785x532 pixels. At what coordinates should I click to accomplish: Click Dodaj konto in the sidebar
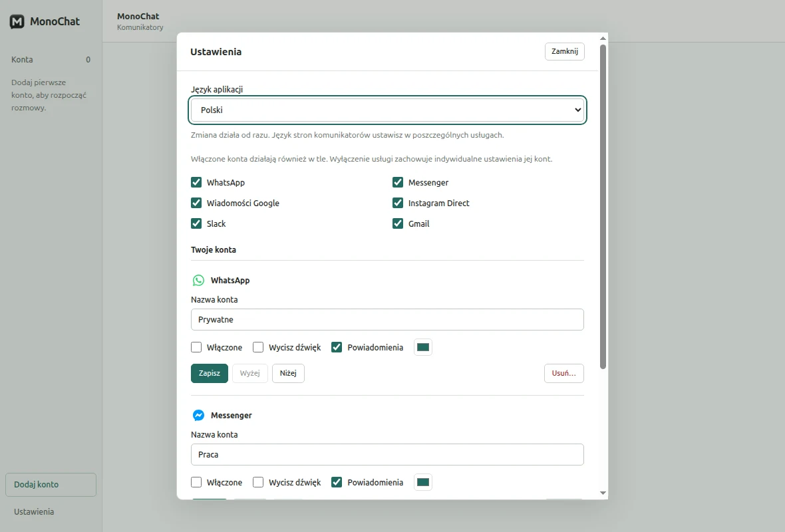tap(51, 485)
